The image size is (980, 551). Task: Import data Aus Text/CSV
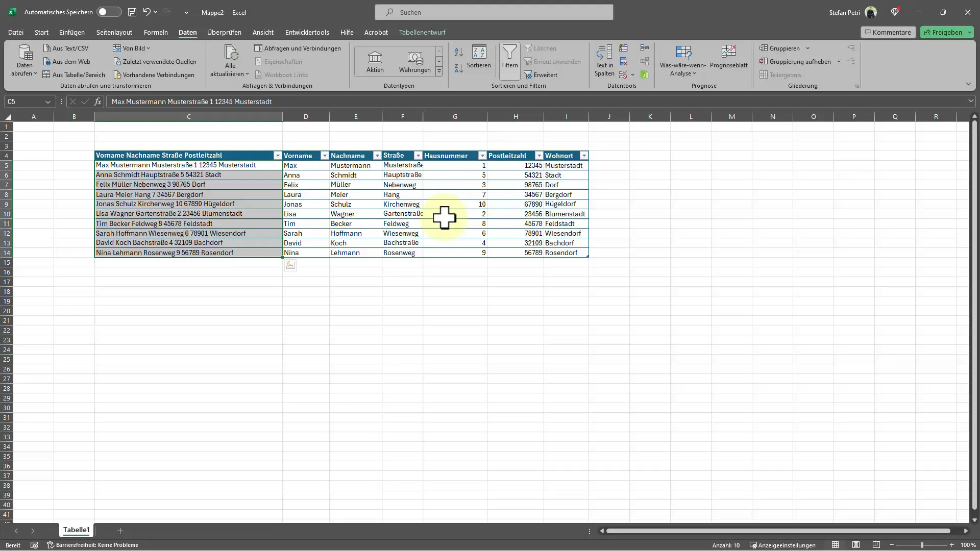click(66, 48)
